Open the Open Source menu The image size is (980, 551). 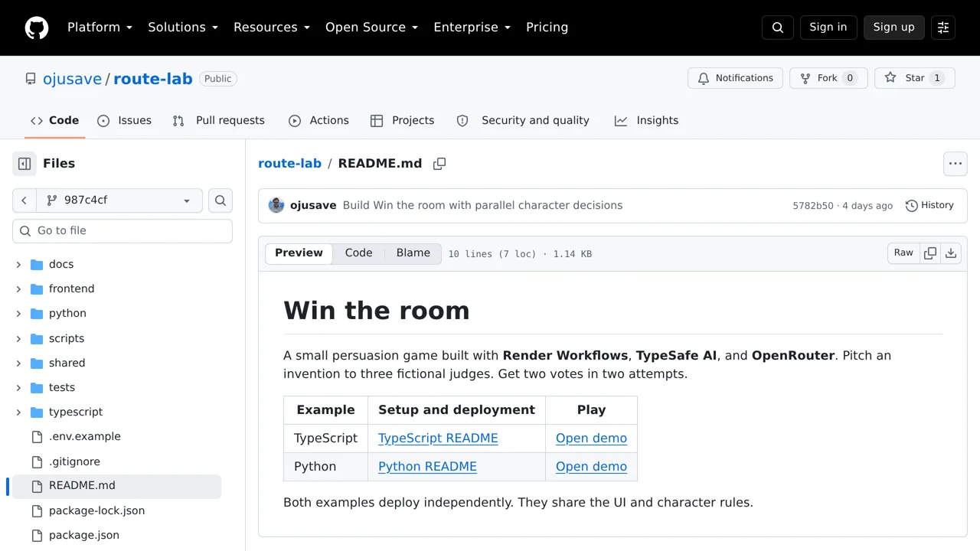371,28
